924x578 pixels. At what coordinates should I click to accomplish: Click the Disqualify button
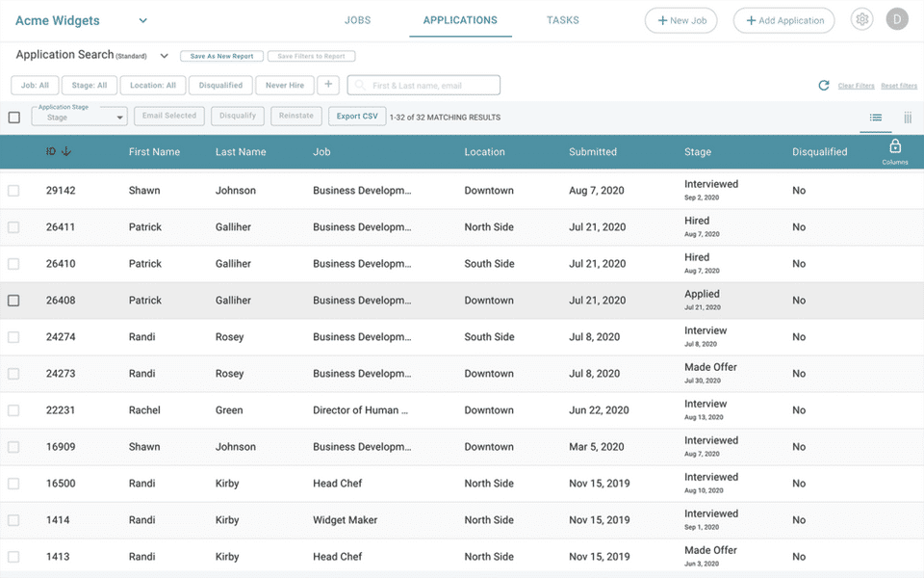238,116
